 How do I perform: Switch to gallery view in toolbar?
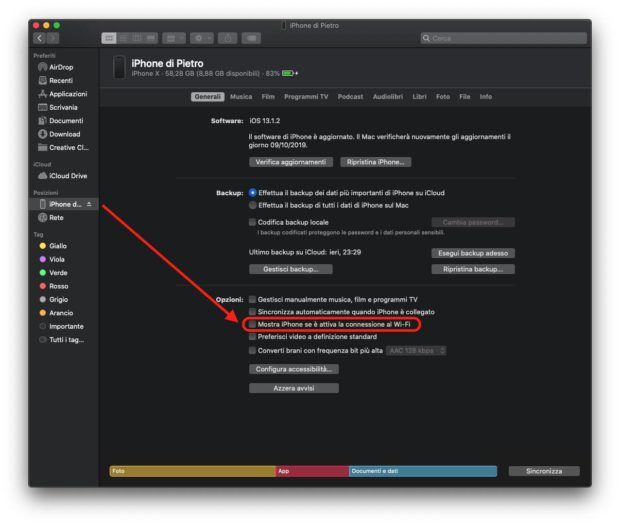tap(151, 38)
